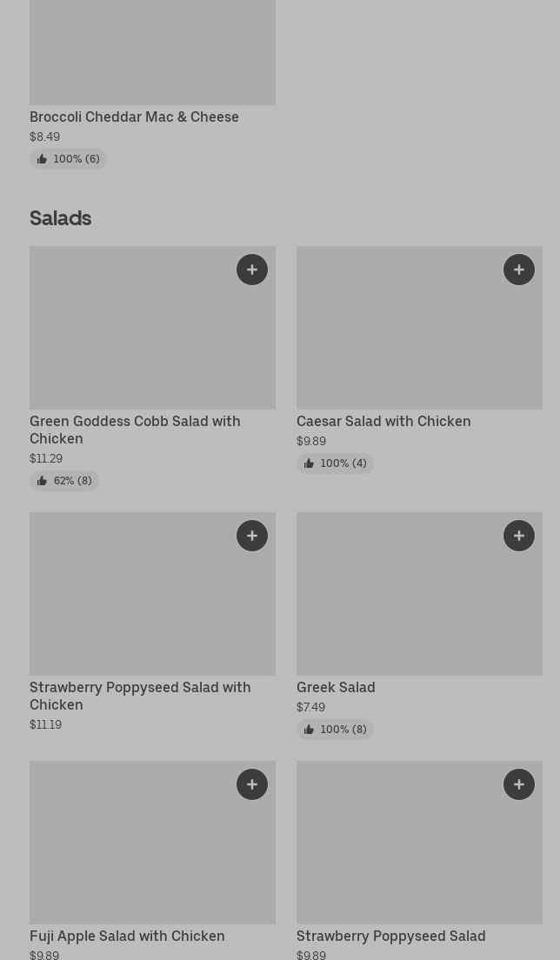The width and height of the screenshot is (560, 960).
Task: Click the 62% (8) rating badge
Action: tap(64, 481)
